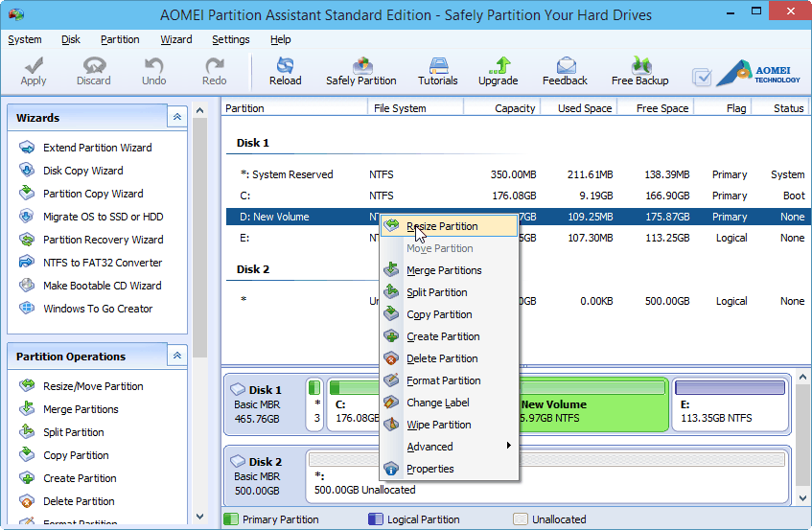Viewport: 812px width, 530px height.
Task: Choose Split Partition in context menu
Action: tap(450, 292)
